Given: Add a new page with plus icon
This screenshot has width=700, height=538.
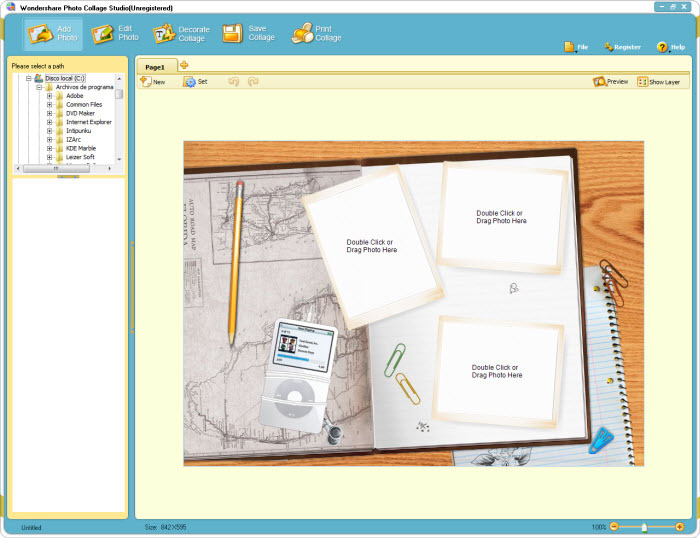Looking at the screenshot, I should tap(184, 65).
